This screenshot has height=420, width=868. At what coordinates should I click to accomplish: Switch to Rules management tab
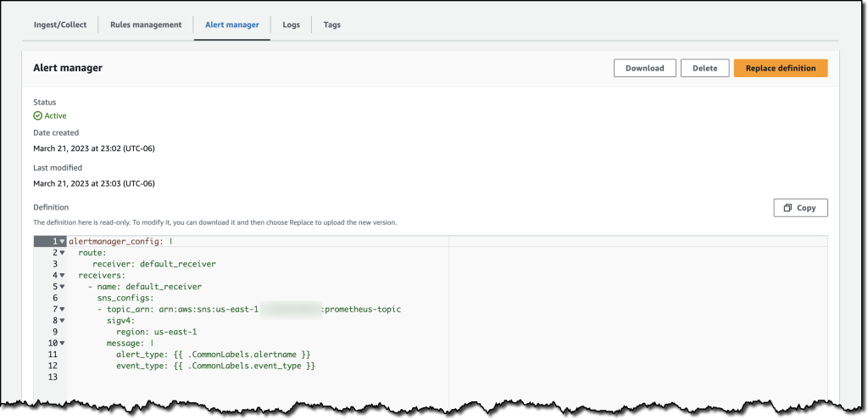[x=146, y=25]
